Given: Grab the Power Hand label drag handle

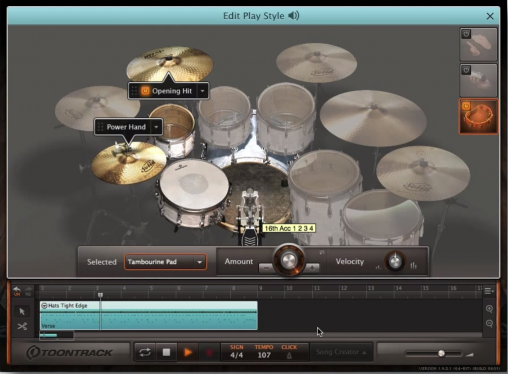Looking at the screenshot, I should [100, 127].
